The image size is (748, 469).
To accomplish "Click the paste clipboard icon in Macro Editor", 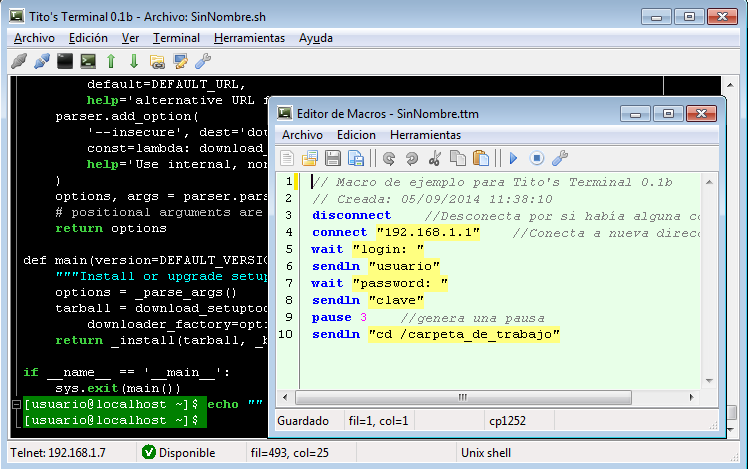I will (481, 158).
